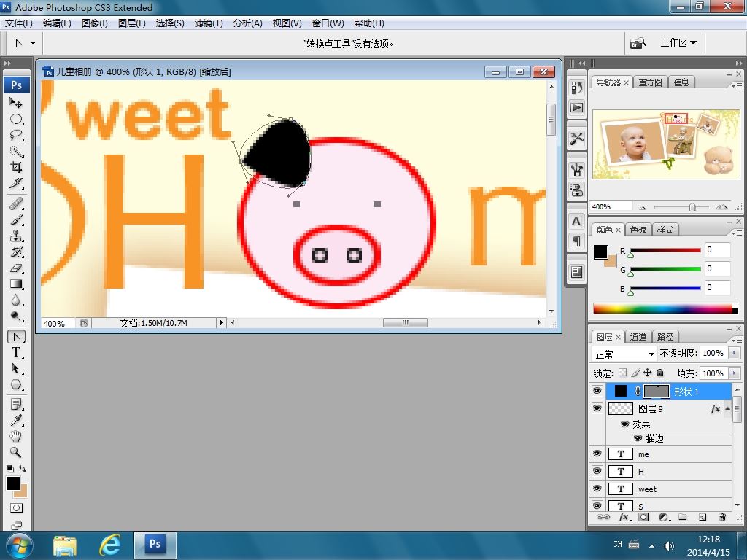
Task: Hide the weet text layer
Action: click(597, 489)
